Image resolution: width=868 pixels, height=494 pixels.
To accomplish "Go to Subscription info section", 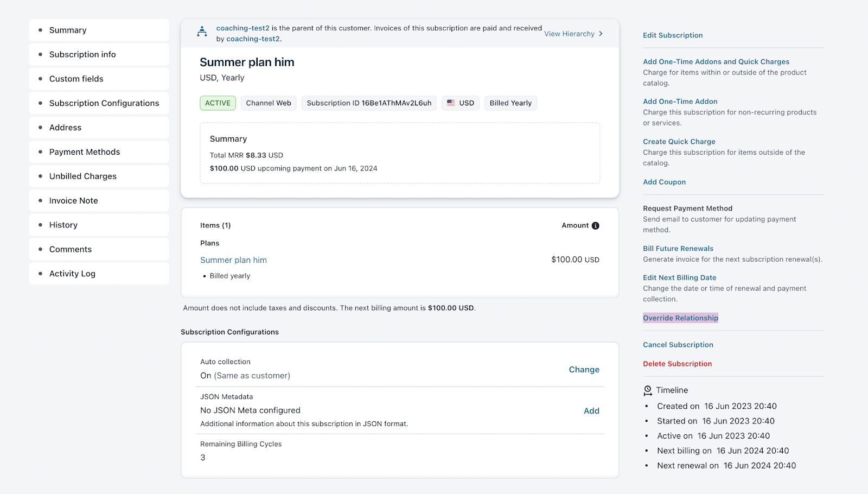I will 82,54.
